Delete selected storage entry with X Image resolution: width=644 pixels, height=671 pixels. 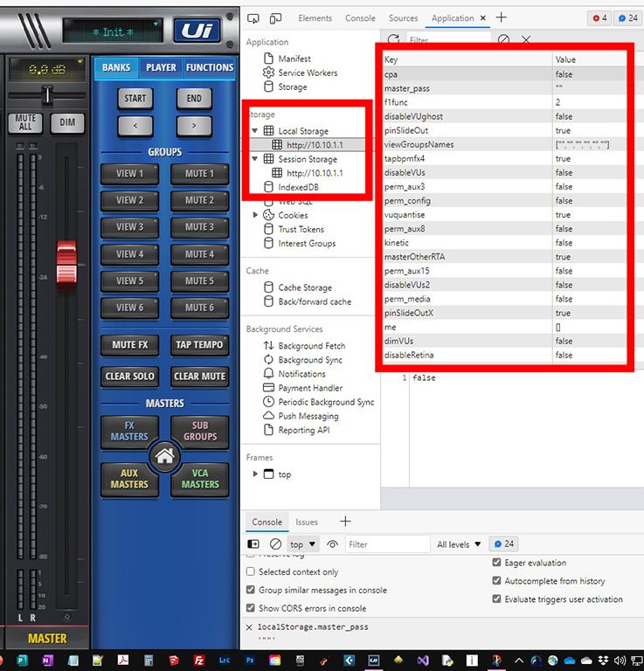[526, 40]
